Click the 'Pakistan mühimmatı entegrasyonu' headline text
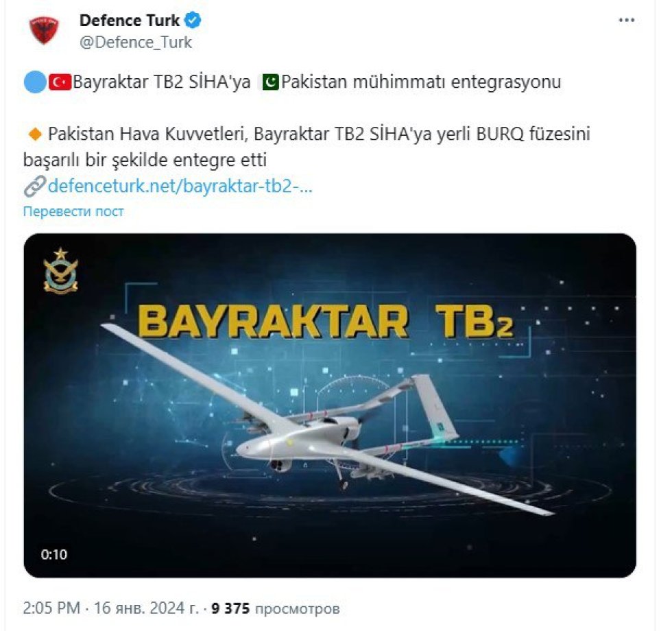Image resolution: width=672 pixels, height=631 pixels. point(421,82)
